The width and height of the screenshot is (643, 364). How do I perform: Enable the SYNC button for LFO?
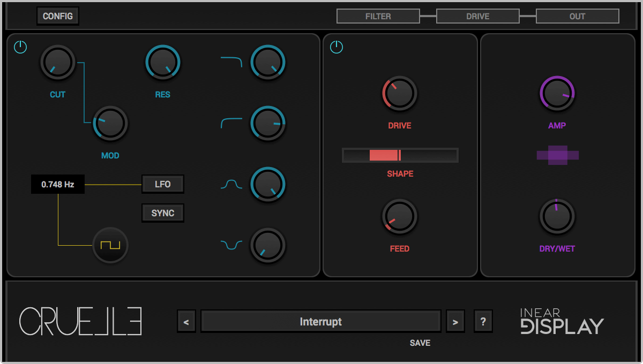(163, 213)
